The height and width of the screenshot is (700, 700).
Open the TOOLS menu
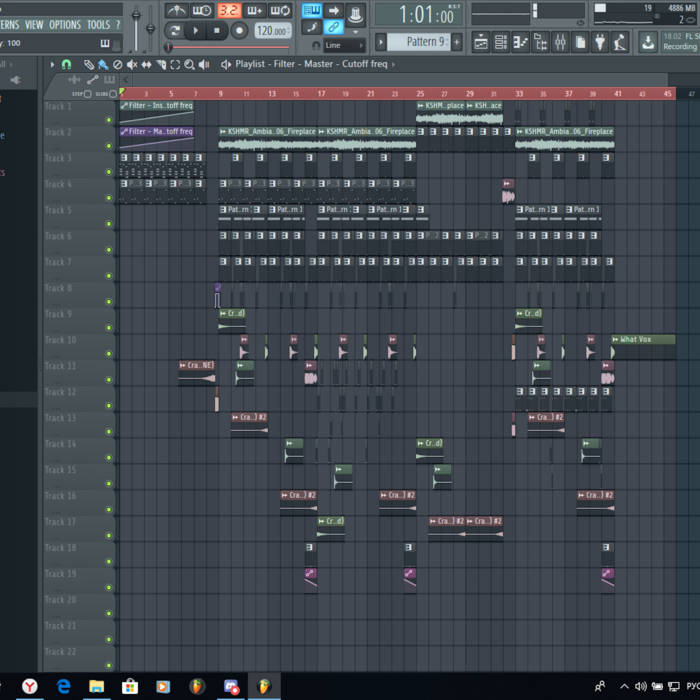pyautogui.click(x=98, y=24)
